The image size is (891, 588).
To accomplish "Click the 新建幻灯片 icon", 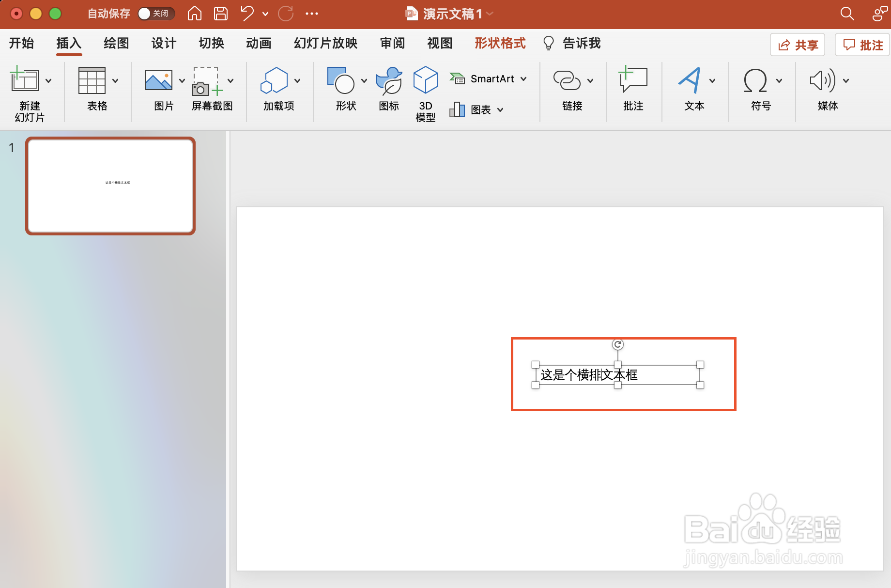I will pyautogui.click(x=25, y=79).
